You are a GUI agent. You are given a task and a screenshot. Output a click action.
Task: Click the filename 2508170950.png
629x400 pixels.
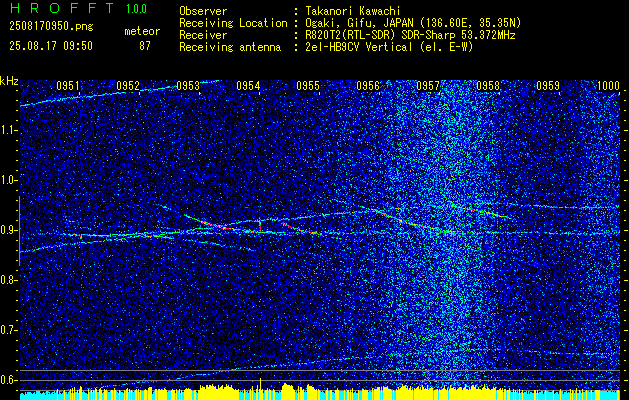click(x=51, y=26)
